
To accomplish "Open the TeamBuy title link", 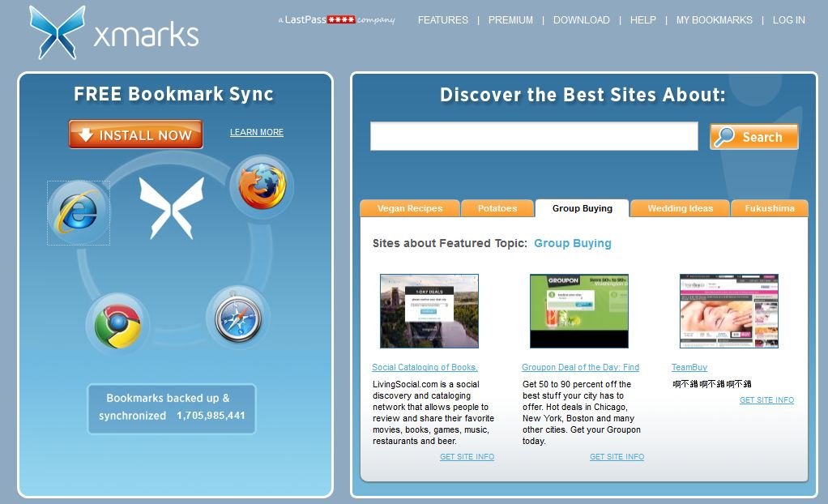I will (x=689, y=367).
